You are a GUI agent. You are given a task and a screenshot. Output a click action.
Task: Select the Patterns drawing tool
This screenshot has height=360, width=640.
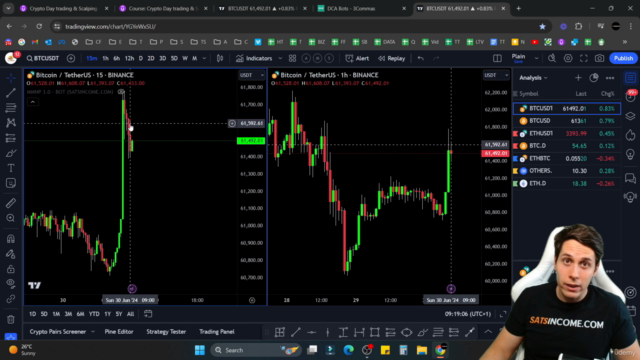tap(11, 123)
